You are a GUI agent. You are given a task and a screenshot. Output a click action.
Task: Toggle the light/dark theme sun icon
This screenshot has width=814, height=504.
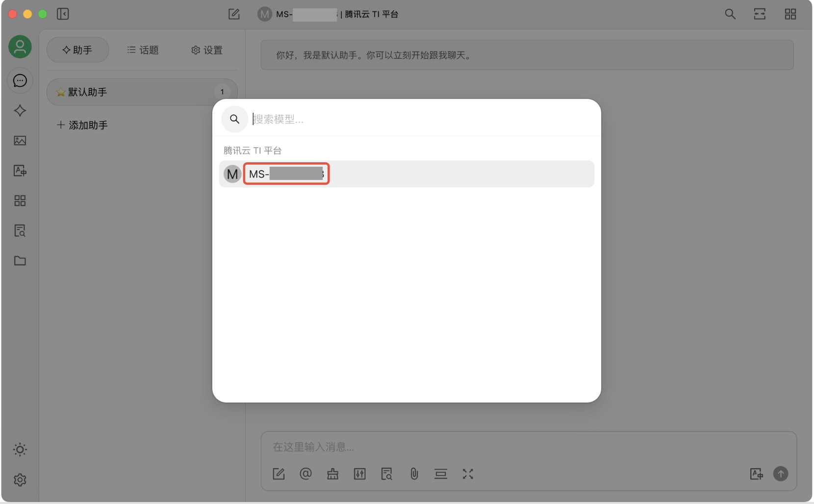pos(20,450)
